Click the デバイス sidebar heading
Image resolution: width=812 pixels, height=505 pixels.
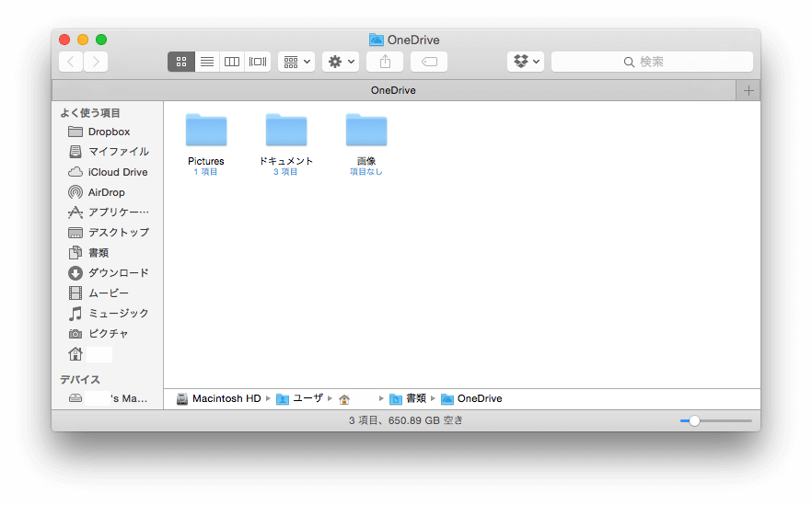coord(80,380)
